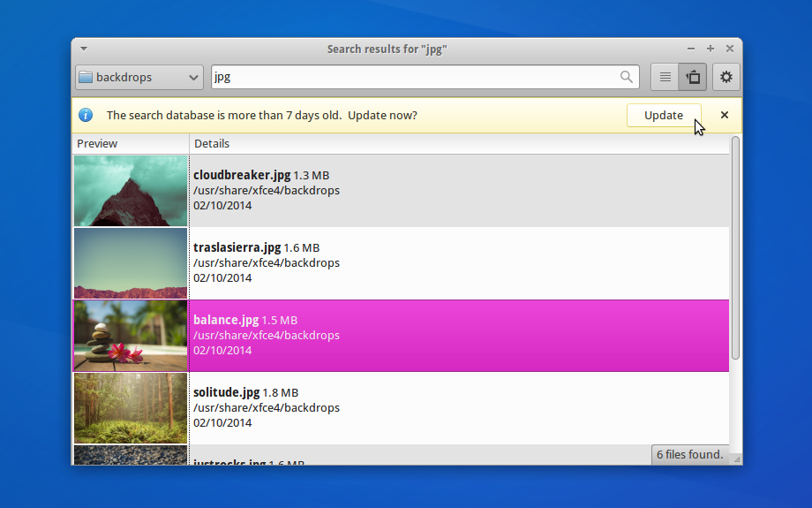Viewport: 812px width, 508px height.
Task: Select the balance.jpg thumbnail
Action: [131, 336]
